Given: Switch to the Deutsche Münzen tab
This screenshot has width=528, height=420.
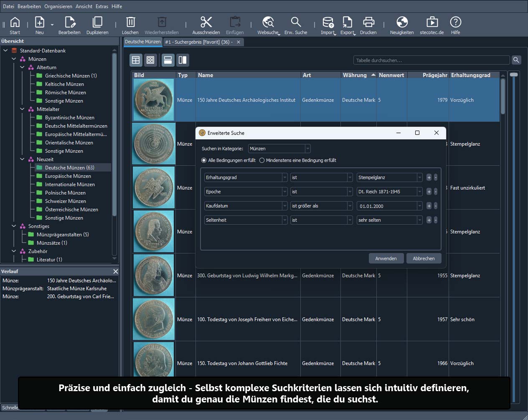Looking at the screenshot, I should coord(142,42).
